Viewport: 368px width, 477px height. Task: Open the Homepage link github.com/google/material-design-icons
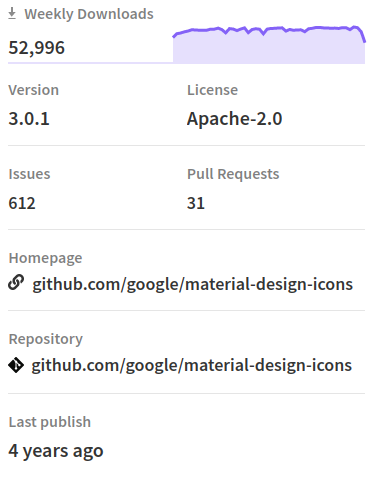point(192,284)
